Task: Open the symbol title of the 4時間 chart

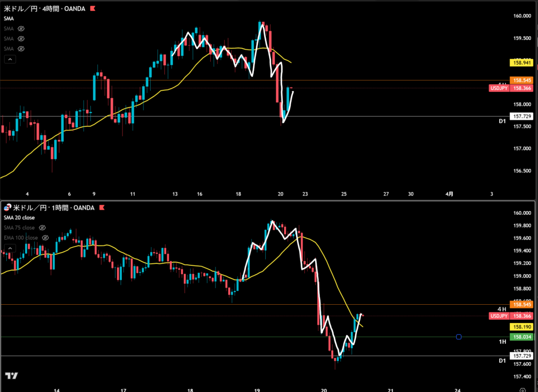Action: point(44,9)
